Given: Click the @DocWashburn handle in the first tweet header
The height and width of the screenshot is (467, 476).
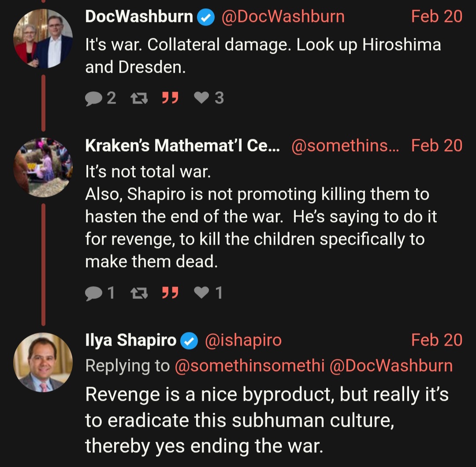Looking at the screenshot, I should coord(283,17).
